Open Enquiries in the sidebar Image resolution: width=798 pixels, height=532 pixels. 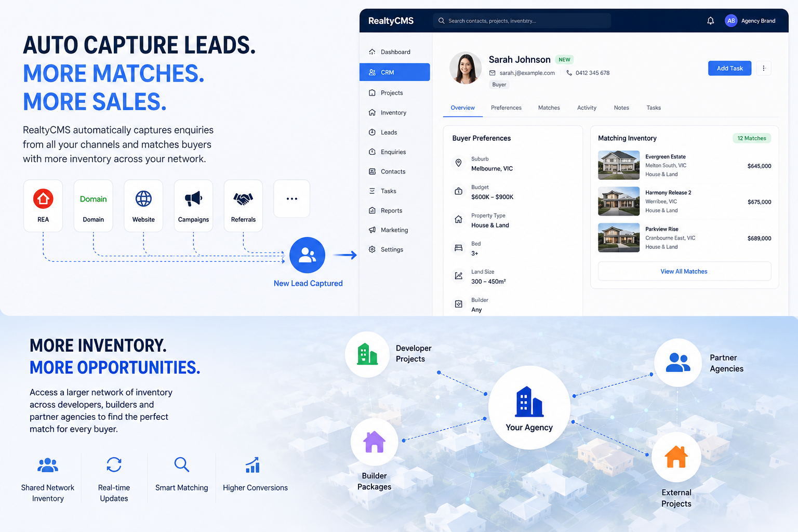[x=395, y=152]
